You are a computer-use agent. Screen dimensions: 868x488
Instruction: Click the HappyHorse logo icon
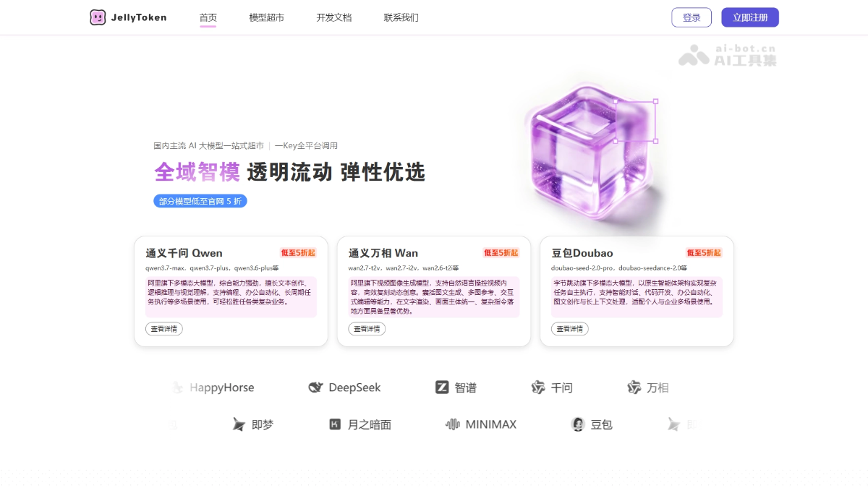[177, 388]
